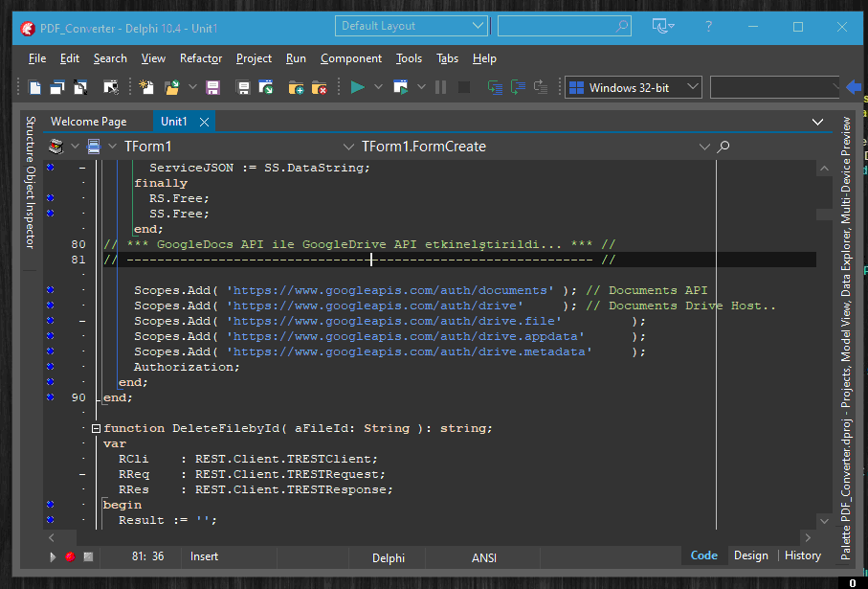Toggle breakpoint on auth/documents Scopes.Add line
Viewport: 868px width, 589px height.
(51, 290)
